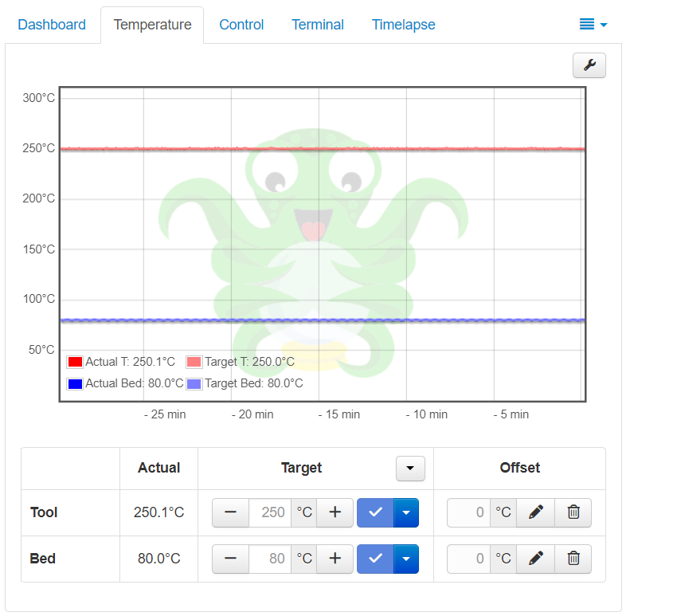Viewport: 681px width, 616px height.
Task: Click the Bed offset value field
Action: (x=468, y=559)
